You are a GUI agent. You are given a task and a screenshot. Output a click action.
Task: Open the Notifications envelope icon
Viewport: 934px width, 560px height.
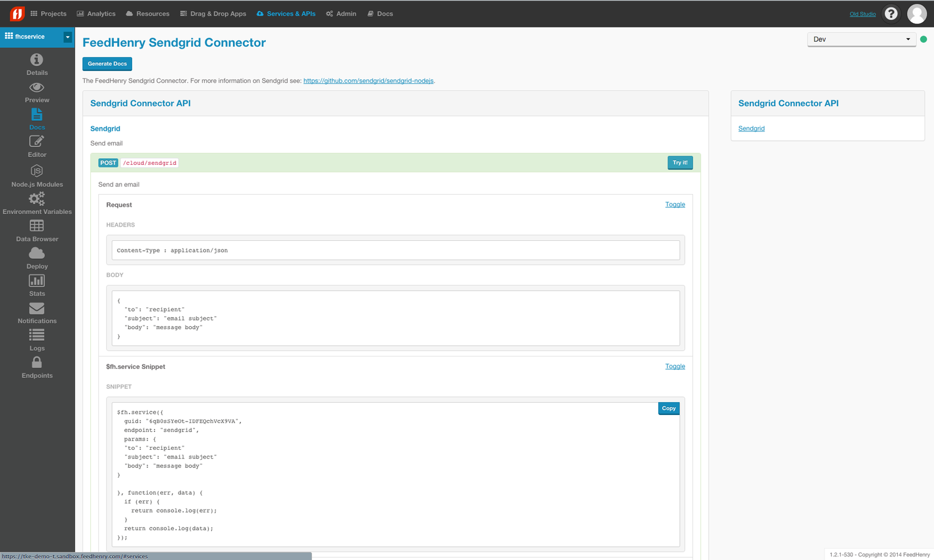tap(37, 308)
